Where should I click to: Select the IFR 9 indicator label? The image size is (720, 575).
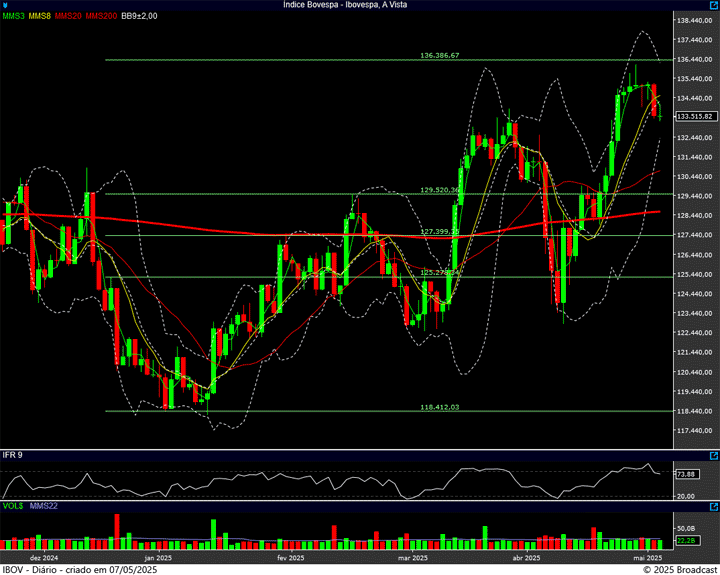(12, 456)
